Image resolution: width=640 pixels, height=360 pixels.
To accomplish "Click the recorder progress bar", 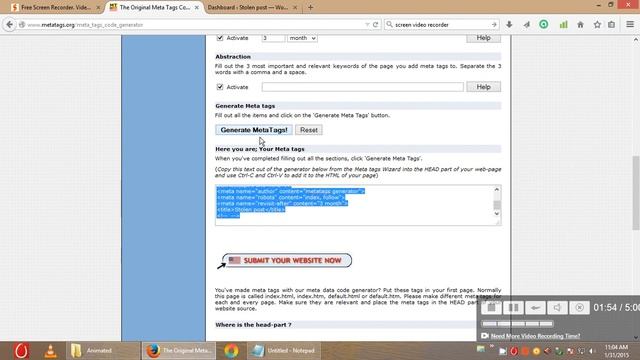I will pyautogui.click(x=518, y=324).
